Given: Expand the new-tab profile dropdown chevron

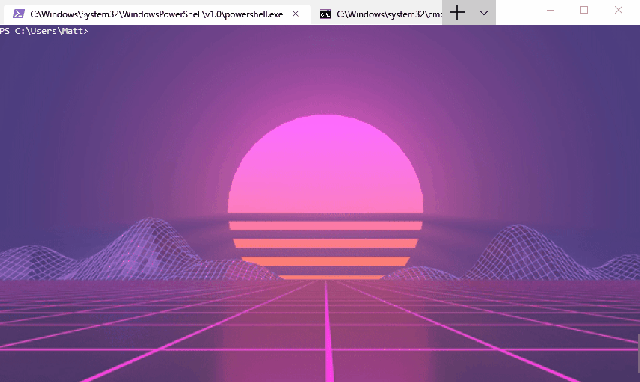Looking at the screenshot, I should click(484, 13).
